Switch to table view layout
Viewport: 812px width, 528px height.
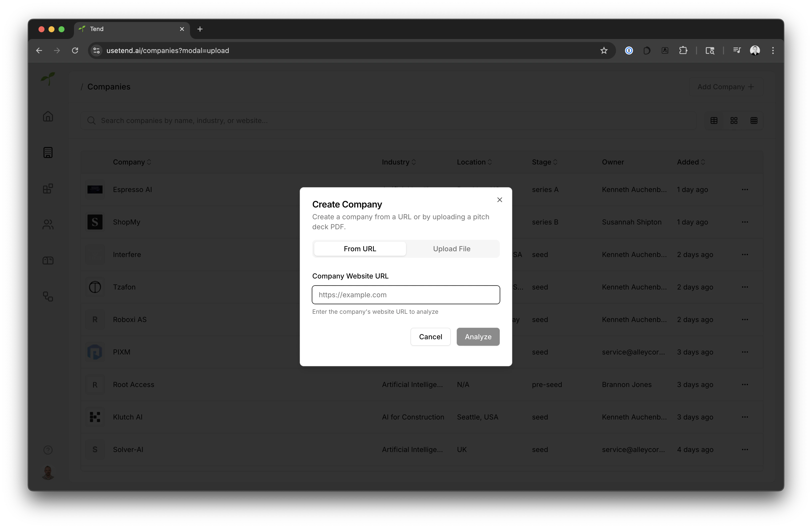[714, 120]
